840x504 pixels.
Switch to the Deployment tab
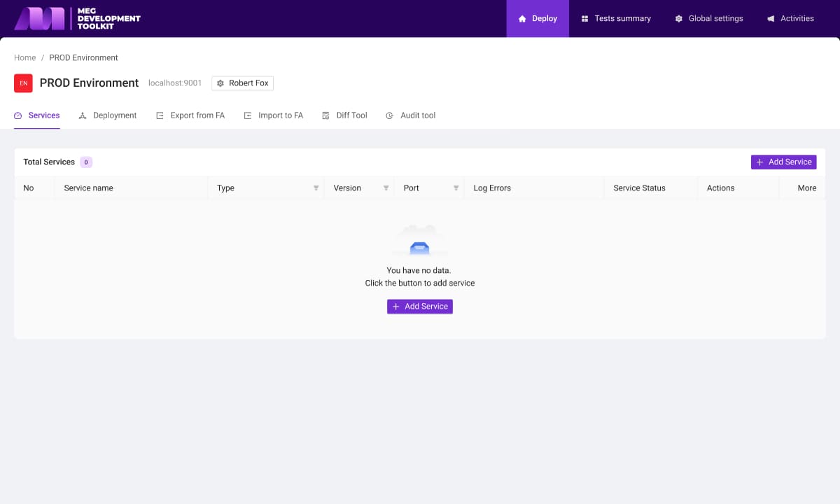(x=108, y=115)
